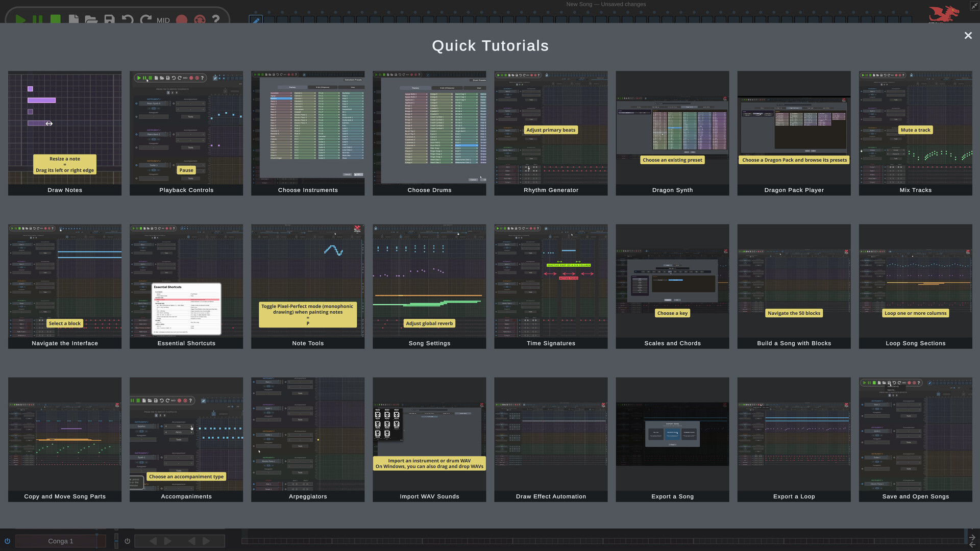Screen dimensions: 980x551
Task: Open the Save and Open Songs tutorial
Action: 915,439
